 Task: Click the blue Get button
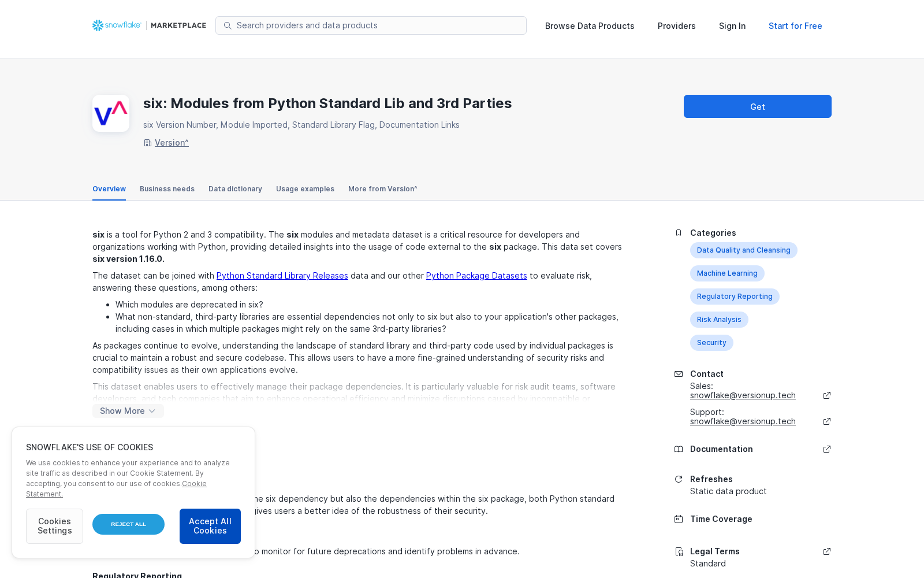[x=758, y=106]
